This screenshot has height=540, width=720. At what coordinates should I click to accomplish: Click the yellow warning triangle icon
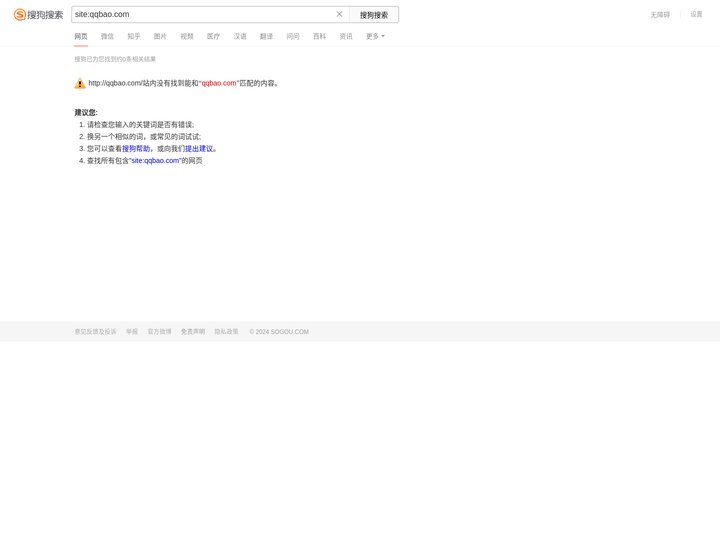pos(80,83)
